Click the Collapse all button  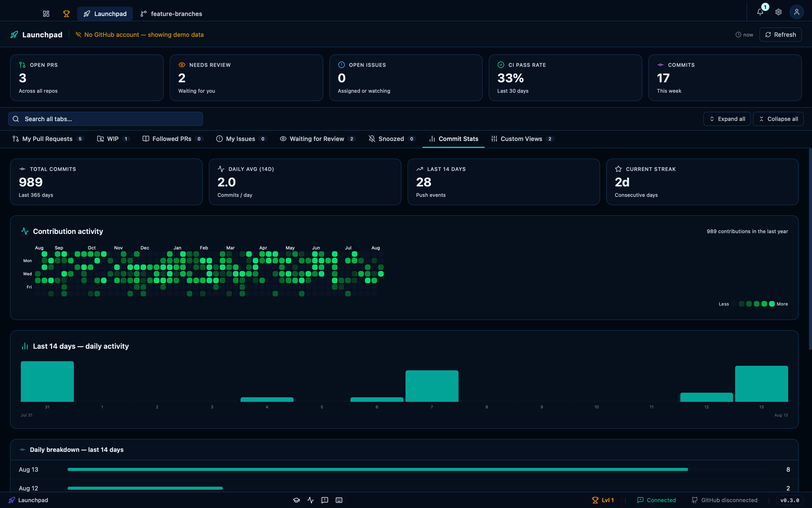[x=778, y=119]
